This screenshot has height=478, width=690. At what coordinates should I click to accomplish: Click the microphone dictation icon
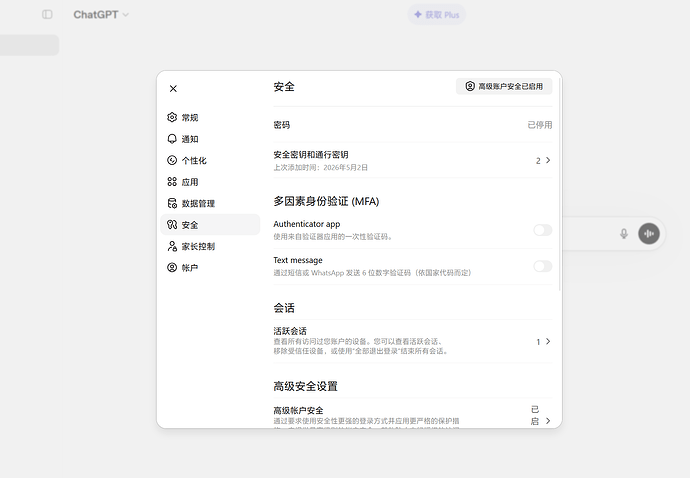point(624,234)
